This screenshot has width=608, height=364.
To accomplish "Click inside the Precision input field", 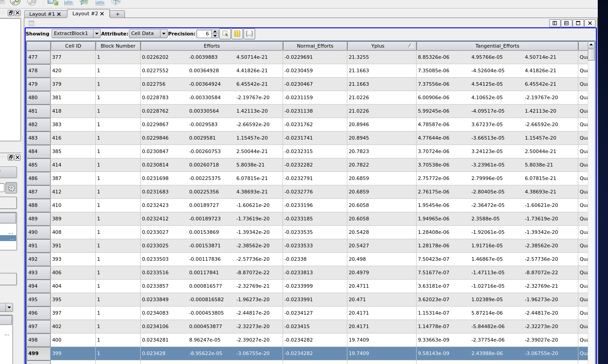I will click(x=204, y=34).
